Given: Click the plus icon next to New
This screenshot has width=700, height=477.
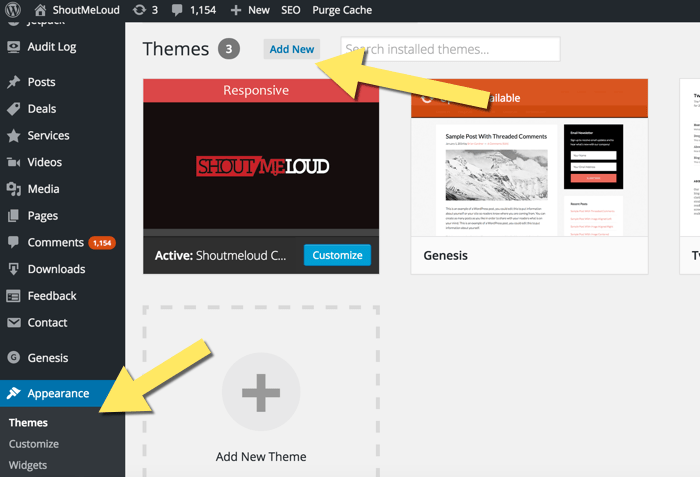Looking at the screenshot, I should [x=236, y=10].
